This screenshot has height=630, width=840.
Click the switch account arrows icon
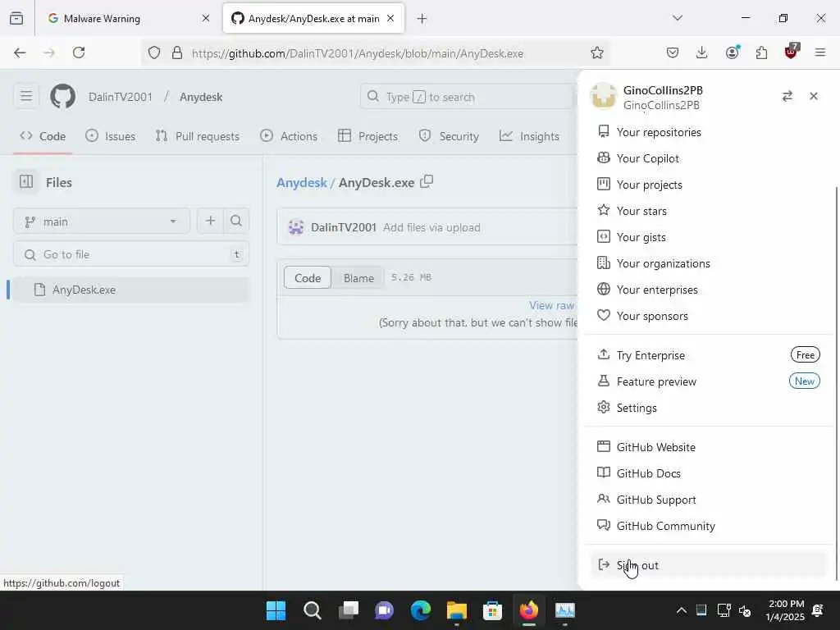click(787, 96)
